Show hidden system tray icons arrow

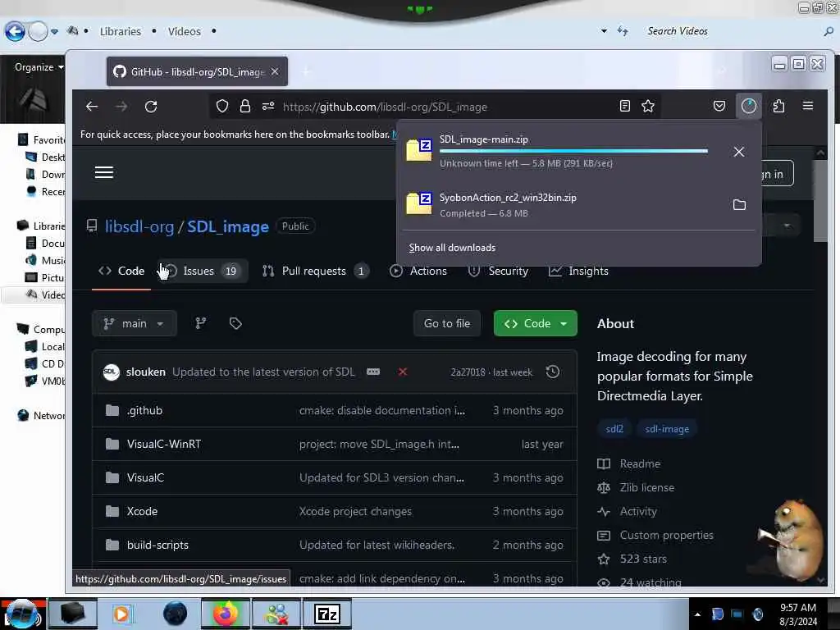pyautogui.click(x=697, y=614)
